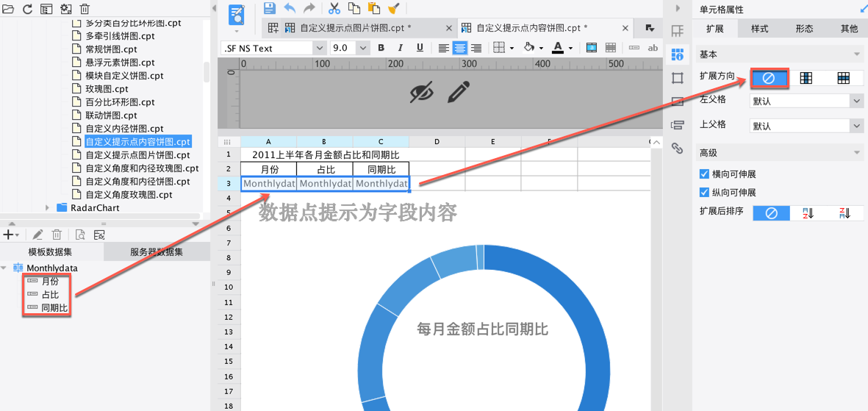Image resolution: width=868 pixels, height=411 pixels.
Task: Center-align the cell text
Action: pyautogui.click(x=459, y=49)
